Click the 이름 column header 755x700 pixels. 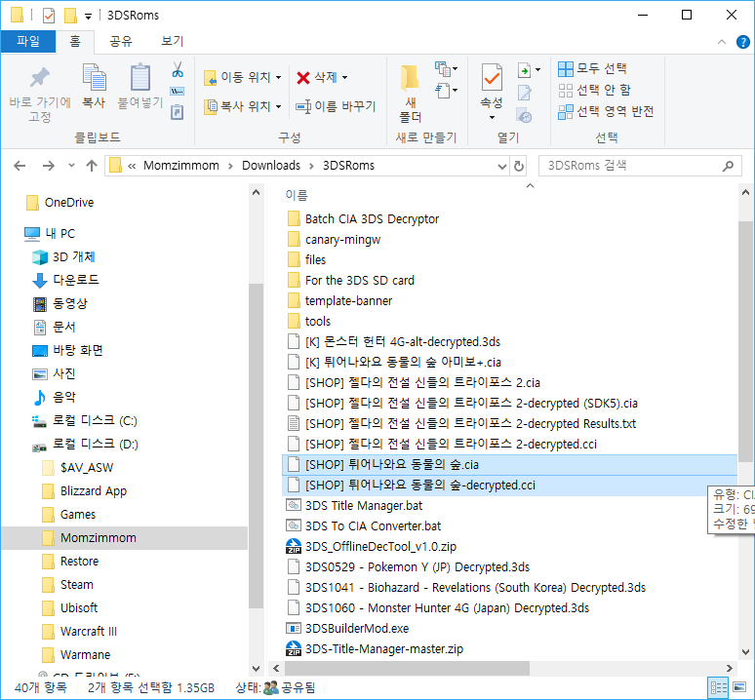(x=297, y=195)
